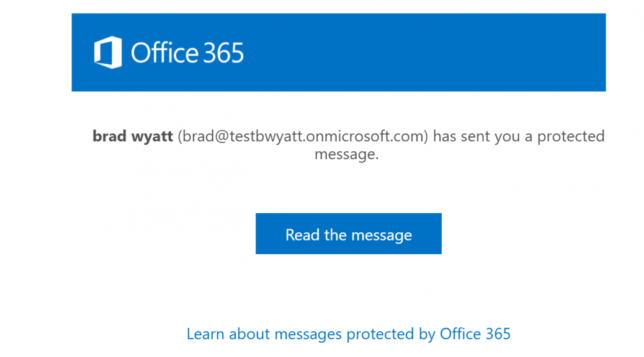Viewport: 644px width, 357px height.
Task: Click the blue header banner's empty area
Action: click(x=423, y=52)
